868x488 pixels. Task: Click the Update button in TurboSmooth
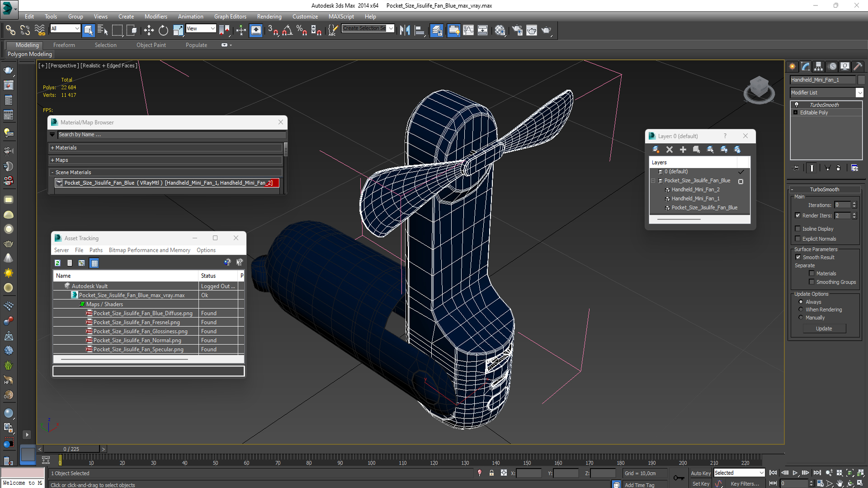pyautogui.click(x=824, y=328)
